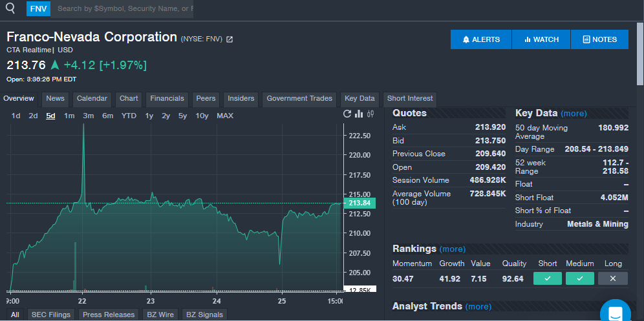The height and width of the screenshot is (321, 644).
Task: Choose the MAX chart range
Action: [225, 116]
